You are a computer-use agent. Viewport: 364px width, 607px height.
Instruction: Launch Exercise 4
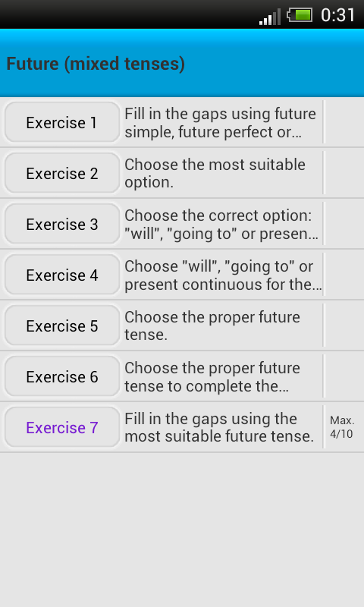pos(62,275)
